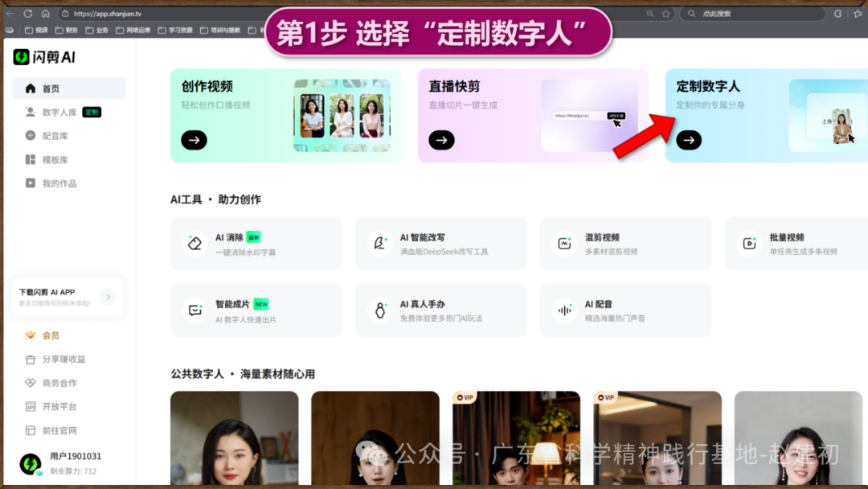Click the 模板库 sidebar icon
This screenshot has height=489, width=868.
pyautogui.click(x=31, y=160)
